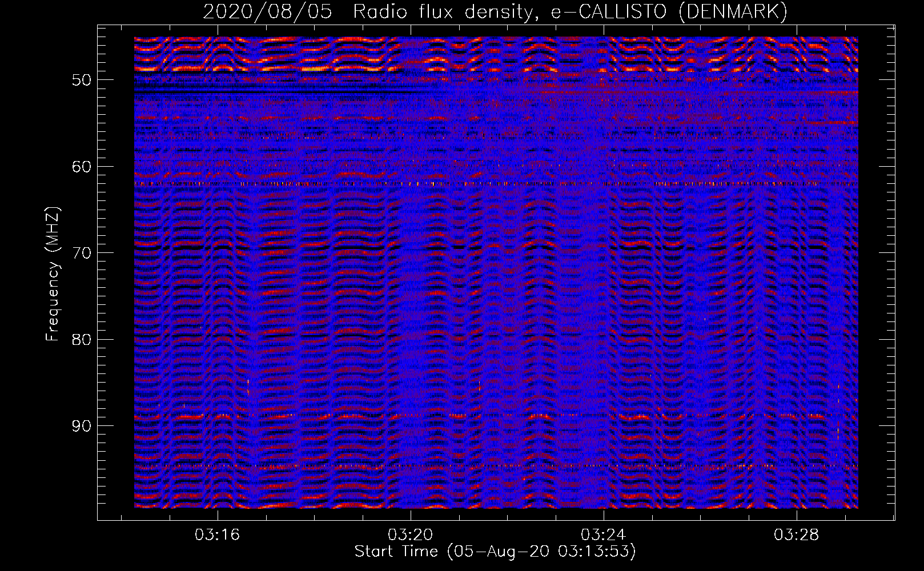Click the plot title "Radio flux density, e-CALLISTO (DENMARK)"
924x571 pixels.
[570, 11]
